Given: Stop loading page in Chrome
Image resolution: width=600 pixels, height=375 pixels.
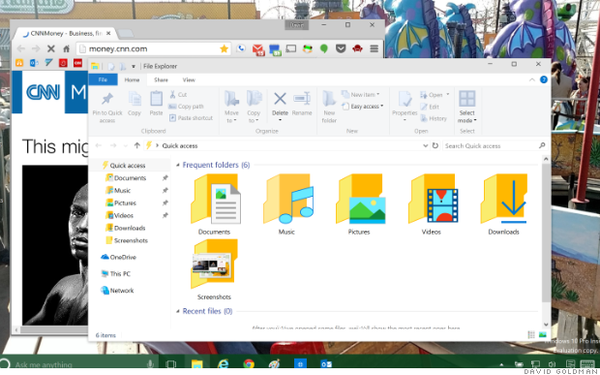Looking at the screenshot, I should coord(51,49).
